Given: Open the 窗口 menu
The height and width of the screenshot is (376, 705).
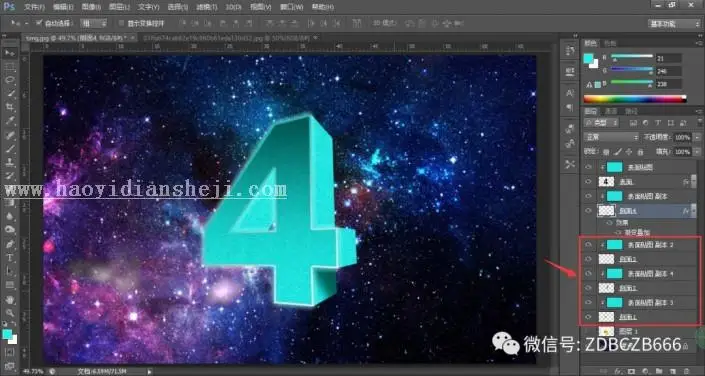Looking at the screenshot, I should tap(292, 7).
